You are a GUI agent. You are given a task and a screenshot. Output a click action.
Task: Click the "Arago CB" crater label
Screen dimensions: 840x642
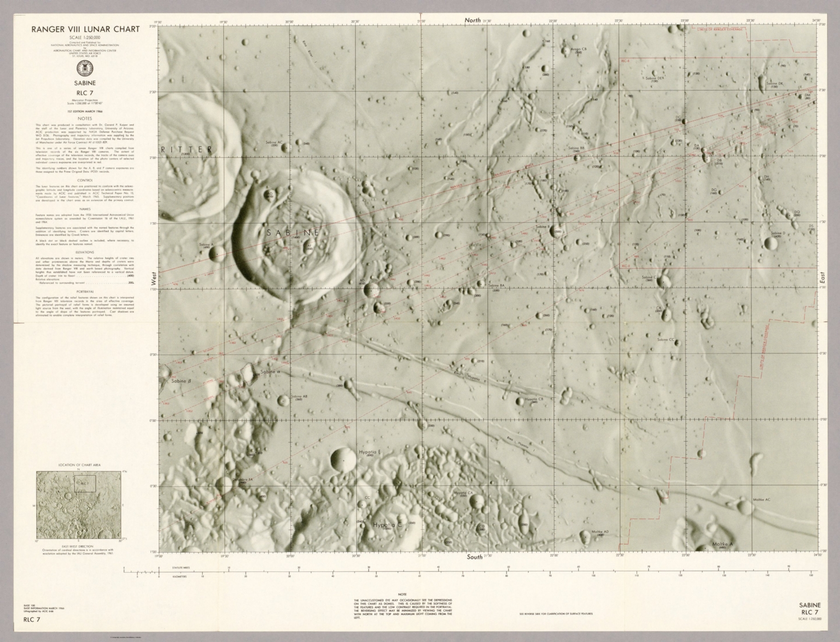(x=579, y=49)
